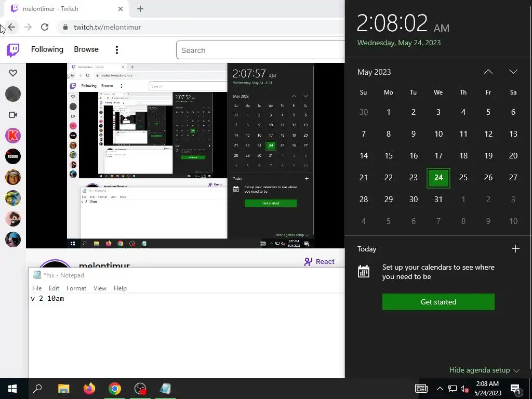Close the melontimur Twitch tab
532x399 pixels.
(x=121, y=9)
